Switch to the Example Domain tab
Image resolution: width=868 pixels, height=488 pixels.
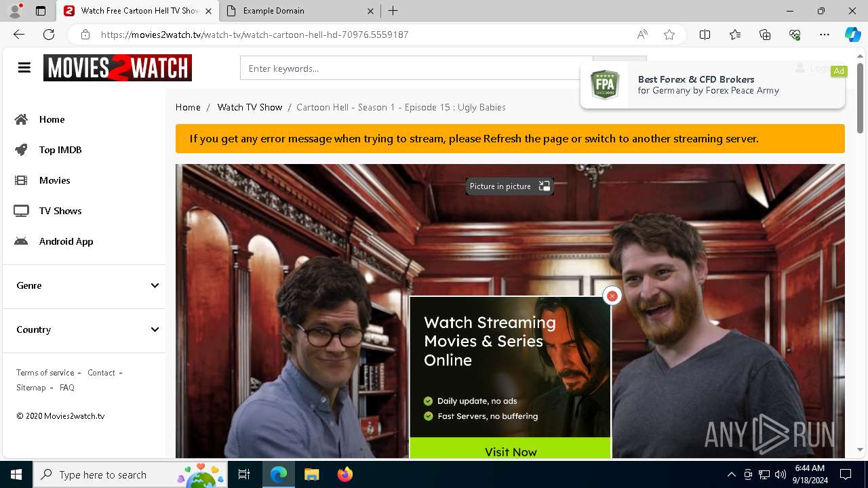301,11
